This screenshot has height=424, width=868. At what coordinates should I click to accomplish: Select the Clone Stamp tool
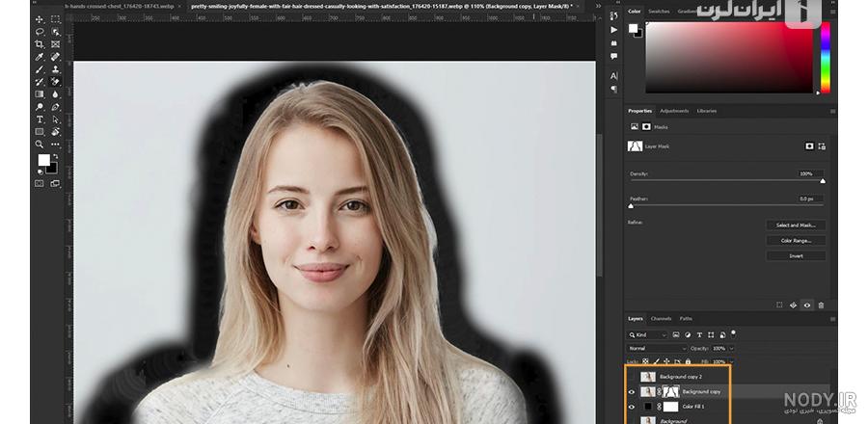coord(55,69)
